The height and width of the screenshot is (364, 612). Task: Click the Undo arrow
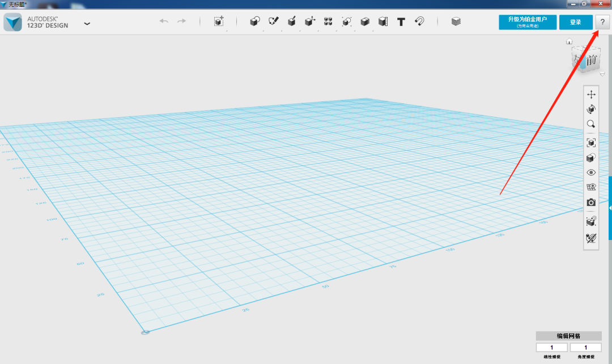click(164, 21)
